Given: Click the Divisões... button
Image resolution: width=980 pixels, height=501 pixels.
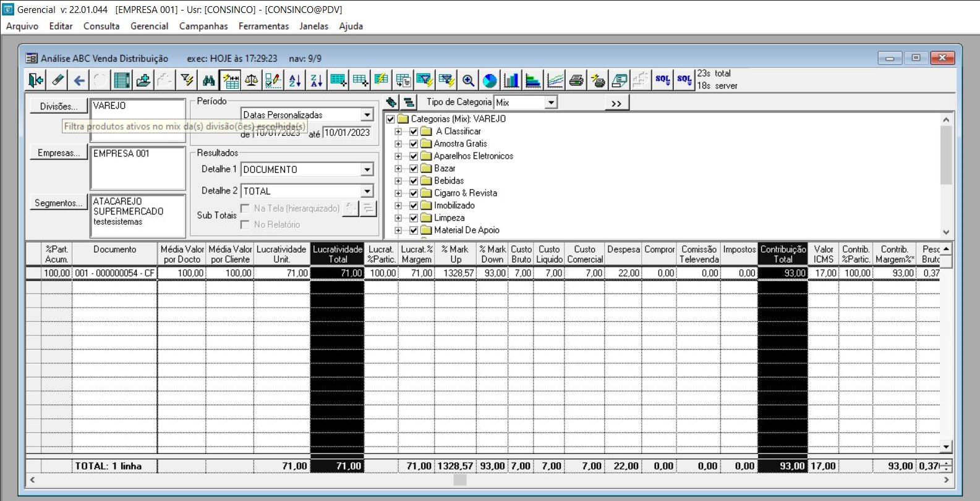Looking at the screenshot, I should pyautogui.click(x=59, y=106).
